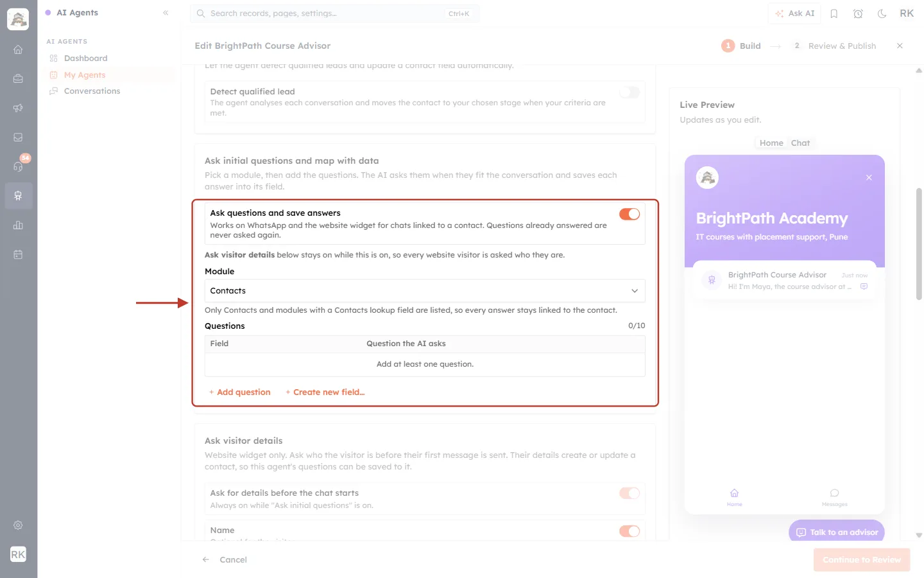
Task: Switch live preview to Home tab
Action: (771, 143)
